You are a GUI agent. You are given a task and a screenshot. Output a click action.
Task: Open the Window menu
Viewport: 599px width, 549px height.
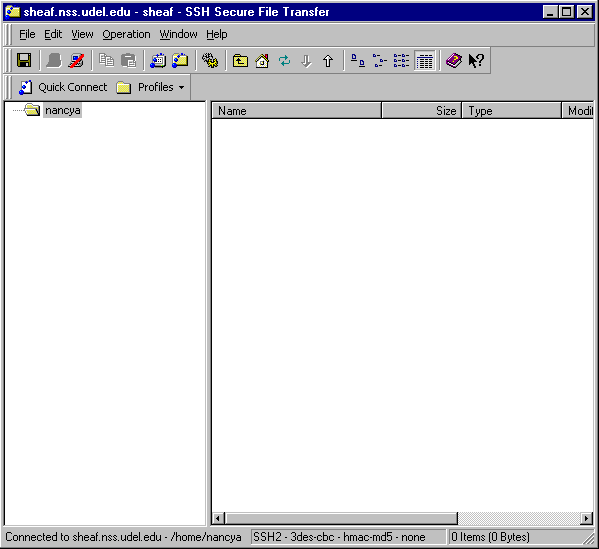click(x=178, y=34)
